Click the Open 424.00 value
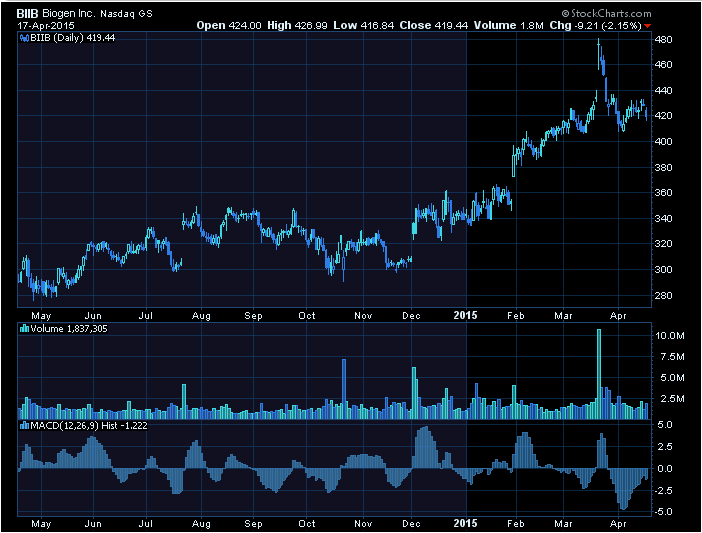702x533 pixels. 229,26
